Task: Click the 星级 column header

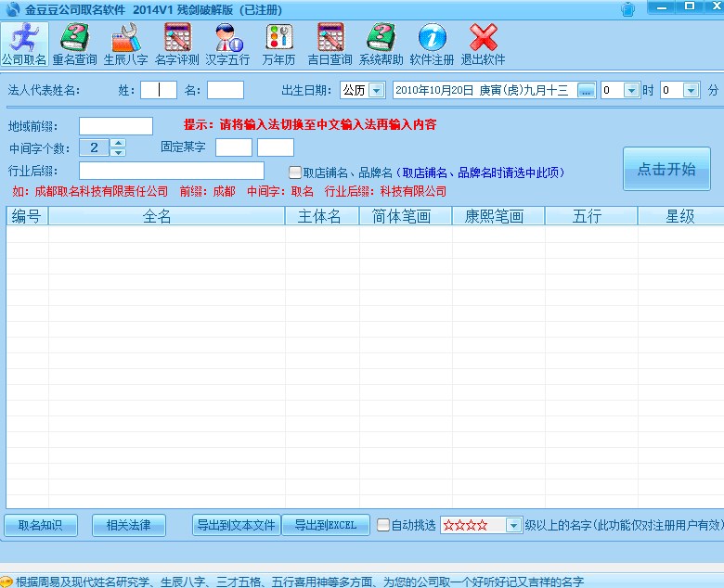Action: point(679,216)
